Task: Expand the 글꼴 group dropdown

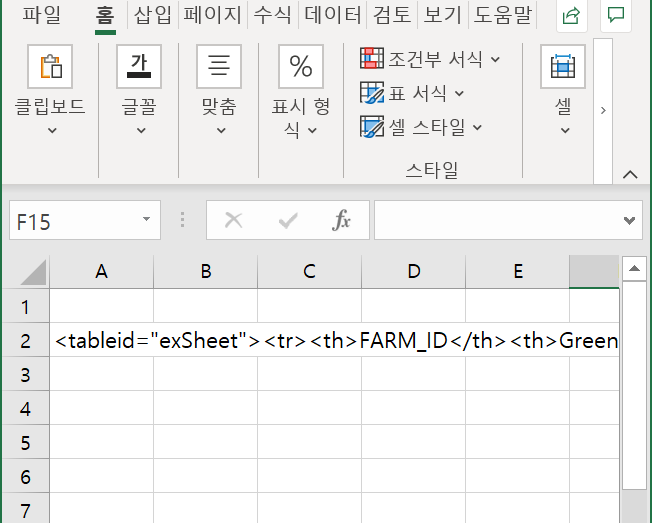Action: click(141, 131)
